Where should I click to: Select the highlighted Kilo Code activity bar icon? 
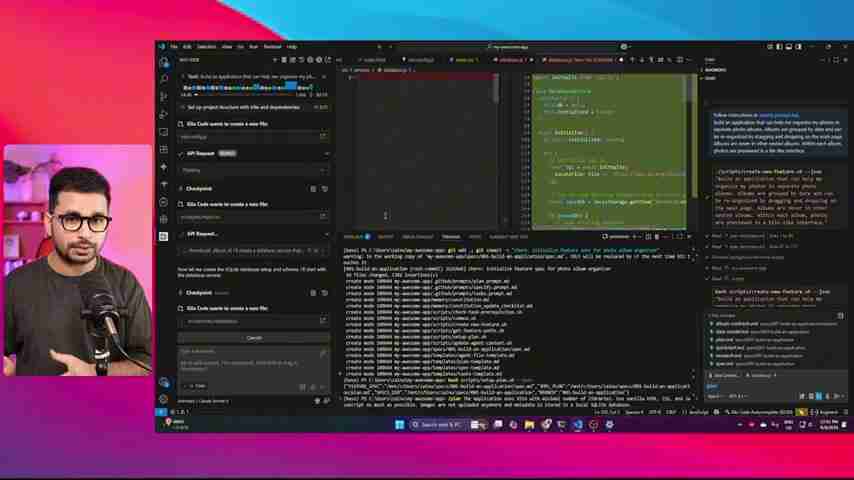pos(164,236)
